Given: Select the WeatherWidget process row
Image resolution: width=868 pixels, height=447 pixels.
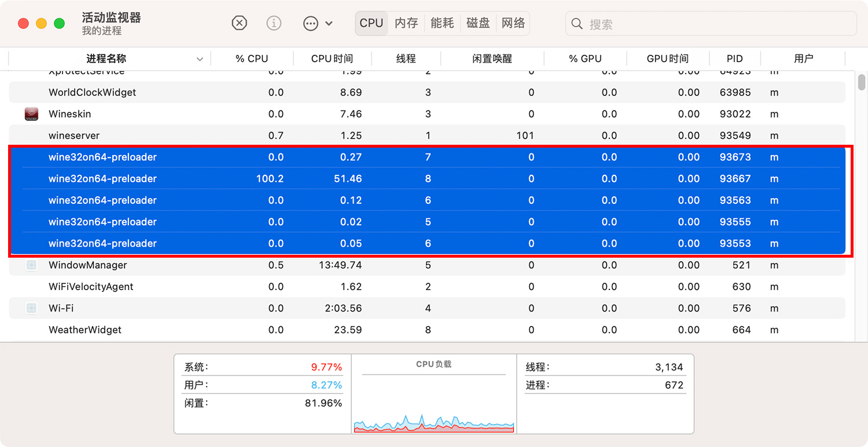Looking at the screenshot, I should pos(427,330).
